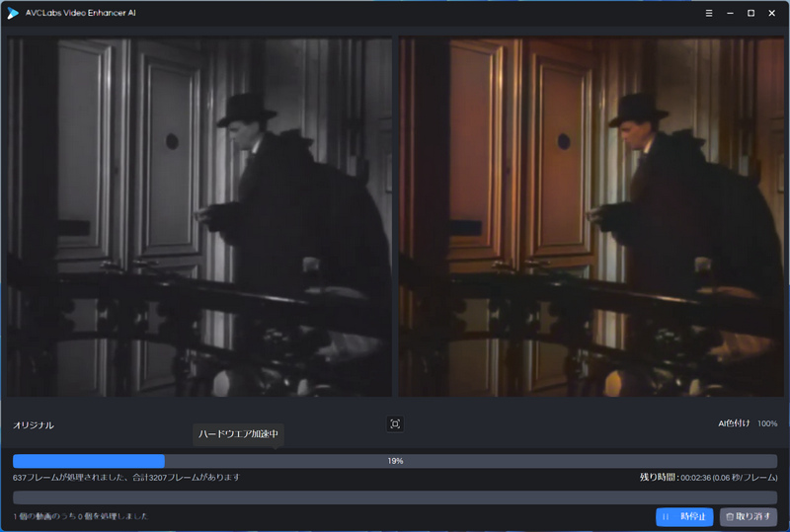This screenshot has height=532, width=790.
Task: Click the 残り時間 remaining time text
Action: click(708, 477)
